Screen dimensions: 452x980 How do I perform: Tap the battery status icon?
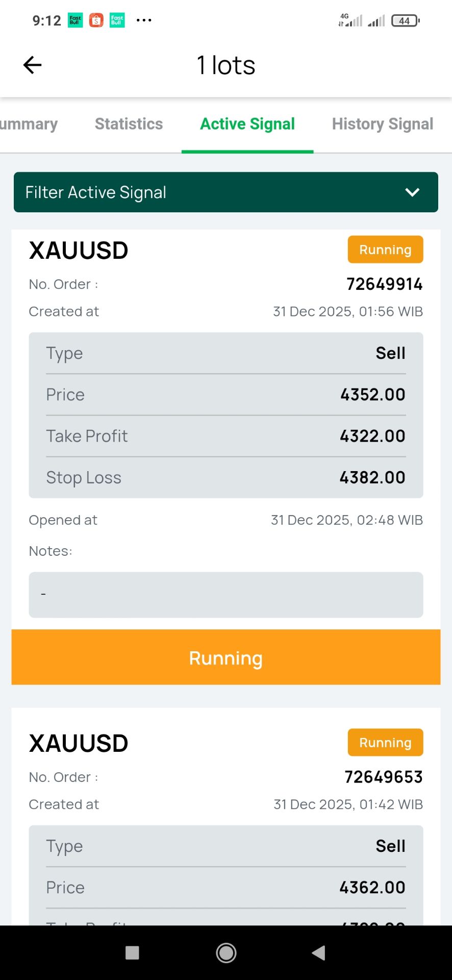[x=405, y=20]
